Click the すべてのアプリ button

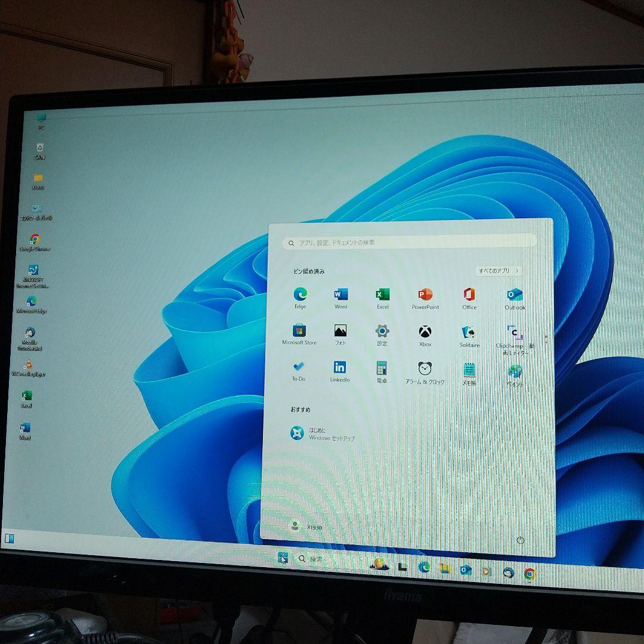(498, 271)
